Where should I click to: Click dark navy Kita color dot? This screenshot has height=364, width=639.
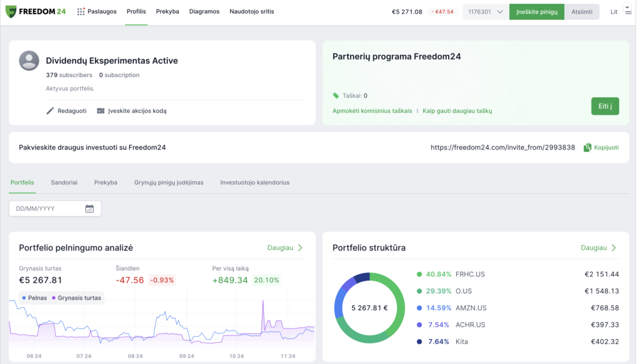419,342
